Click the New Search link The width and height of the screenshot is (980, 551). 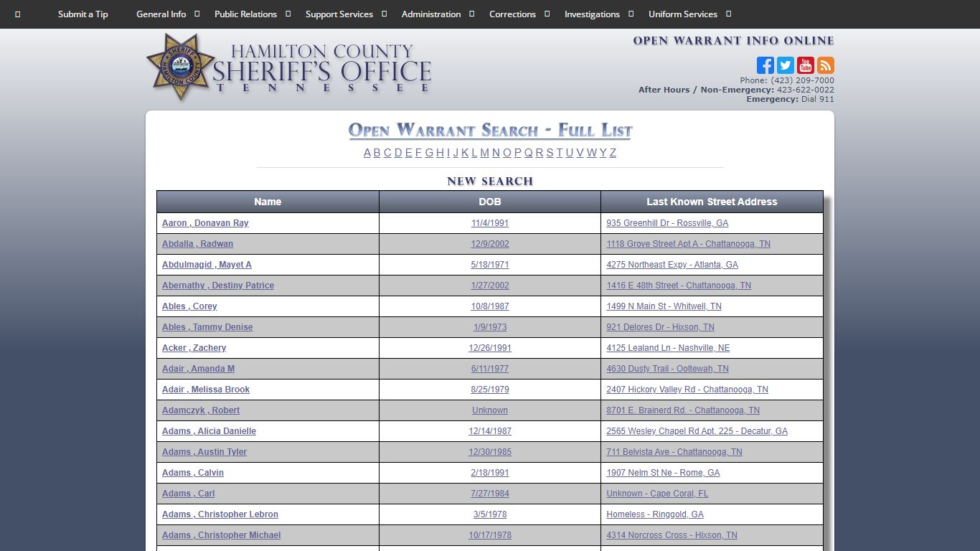tap(490, 182)
